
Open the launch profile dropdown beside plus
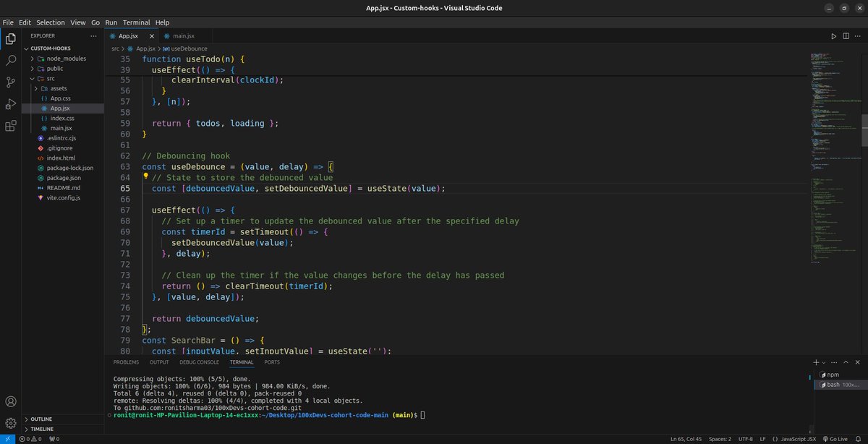click(823, 362)
